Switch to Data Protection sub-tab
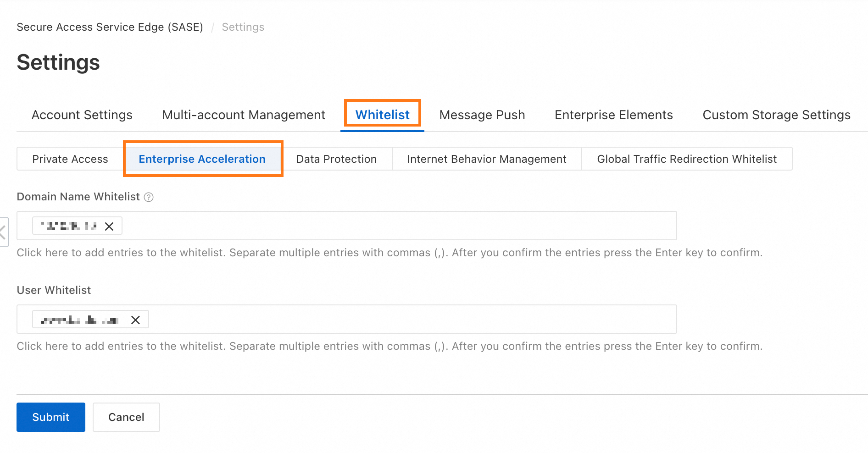This screenshot has width=868, height=453. pos(336,159)
